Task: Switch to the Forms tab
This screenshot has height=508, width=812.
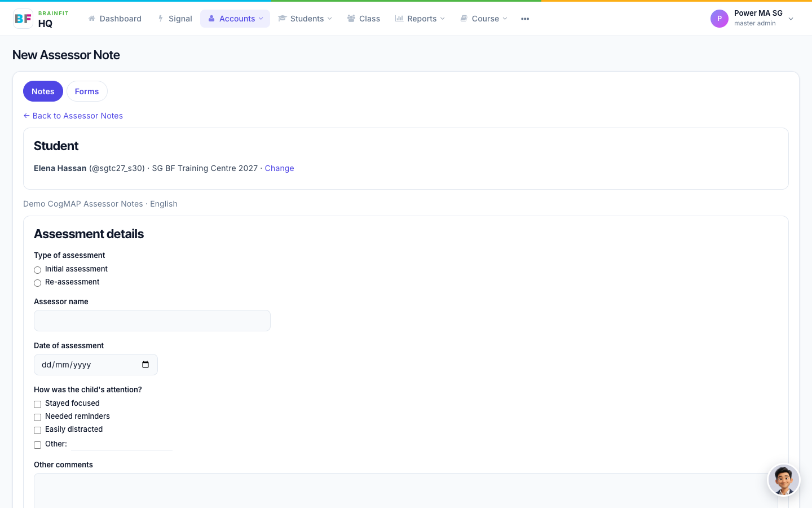Action: point(87,91)
